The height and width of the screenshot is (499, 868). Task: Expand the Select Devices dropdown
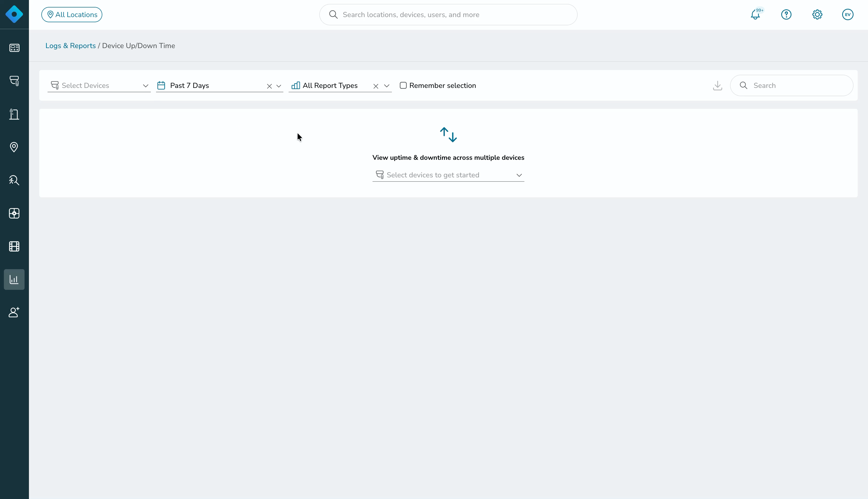click(x=99, y=85)
